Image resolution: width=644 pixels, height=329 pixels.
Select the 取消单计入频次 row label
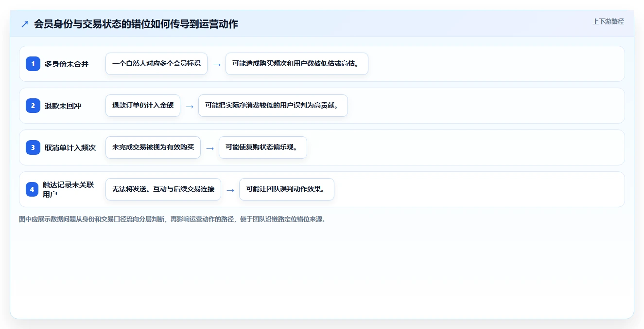click(x=70, y=147)
